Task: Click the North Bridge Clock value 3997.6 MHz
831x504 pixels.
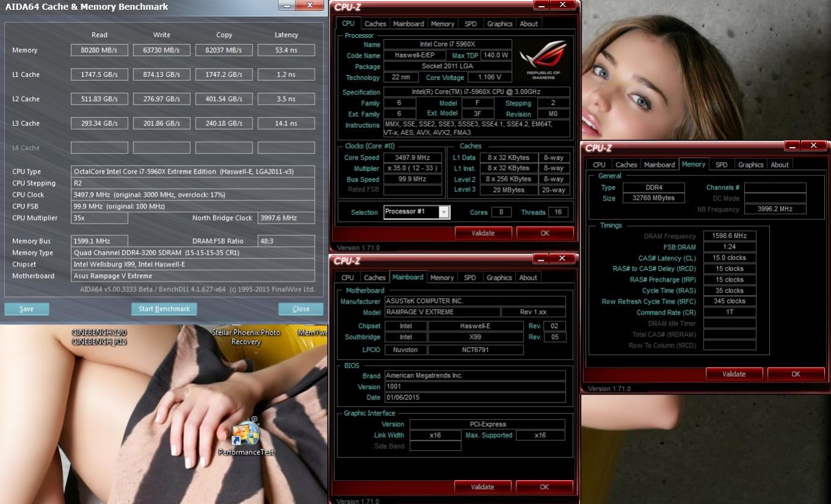Action: click(x=287, y=218)
